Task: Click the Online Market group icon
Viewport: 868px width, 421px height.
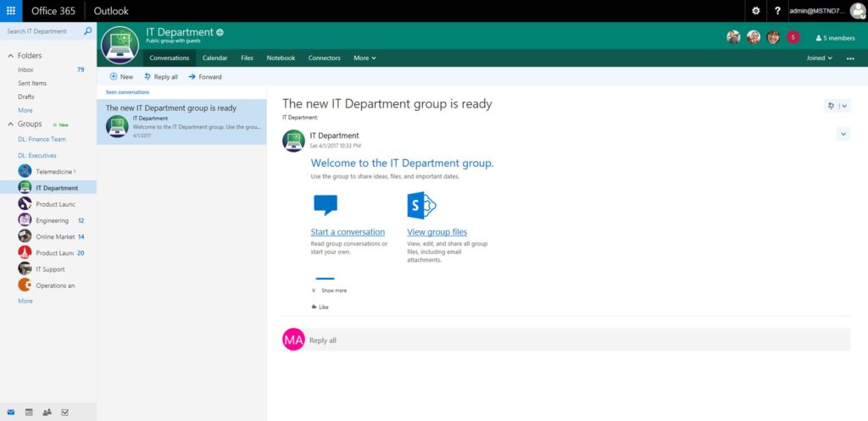Action: point(25,236)
